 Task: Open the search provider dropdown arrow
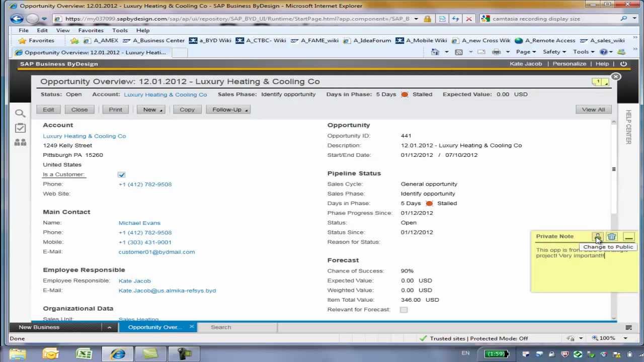(x=634, y=19)
